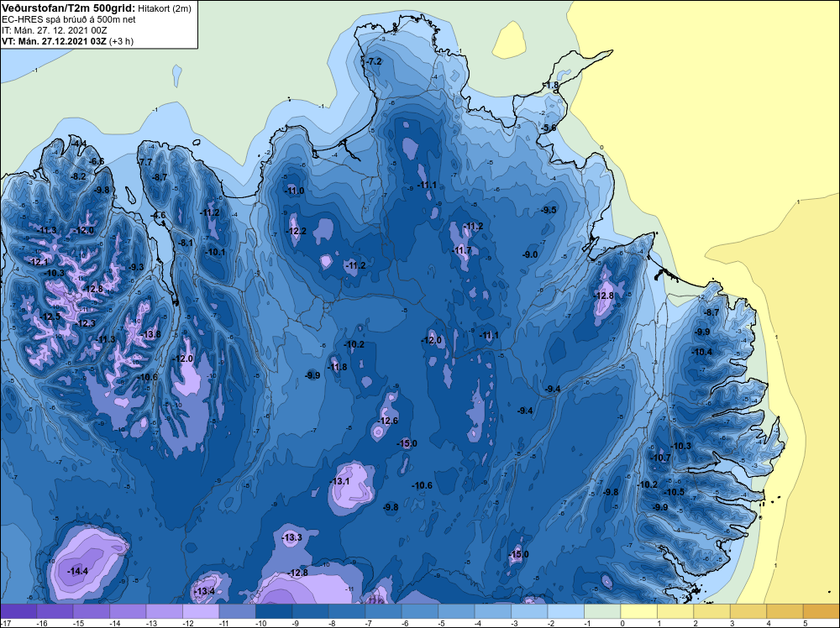This screenshot has width=840, height=628.
Task: Click legend swatch between 4 and 5
Action: [785, 611]
